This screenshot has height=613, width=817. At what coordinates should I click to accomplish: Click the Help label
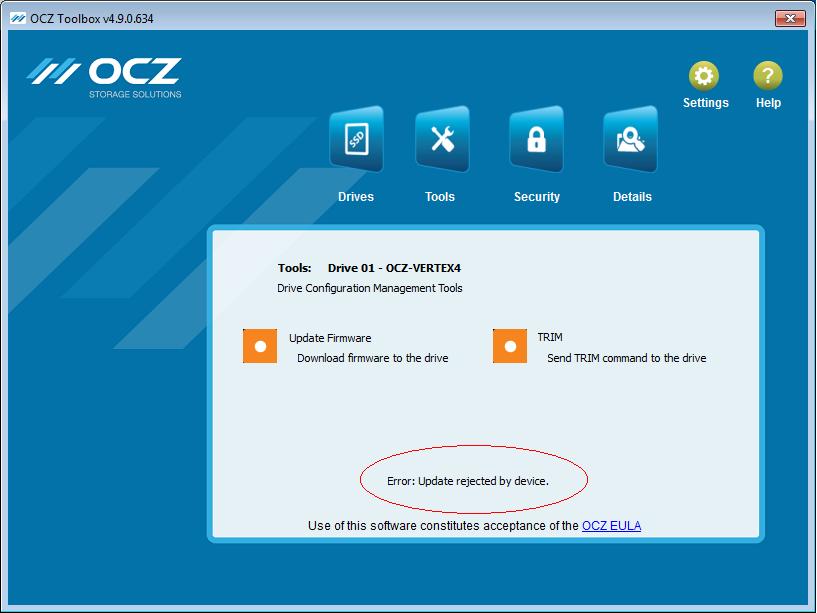768,103
